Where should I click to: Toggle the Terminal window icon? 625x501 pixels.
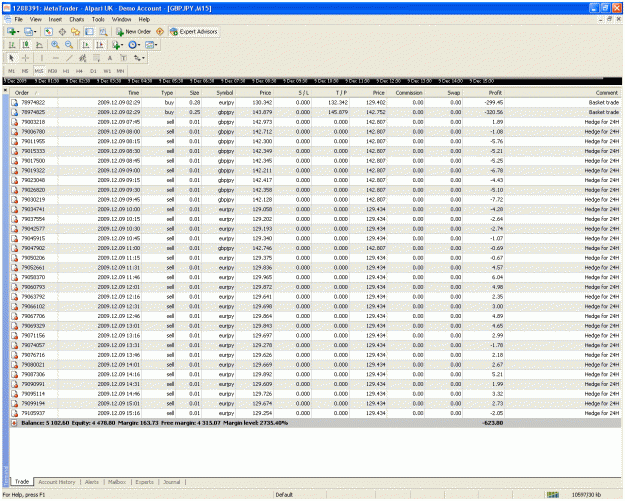(x=89, y=31)
